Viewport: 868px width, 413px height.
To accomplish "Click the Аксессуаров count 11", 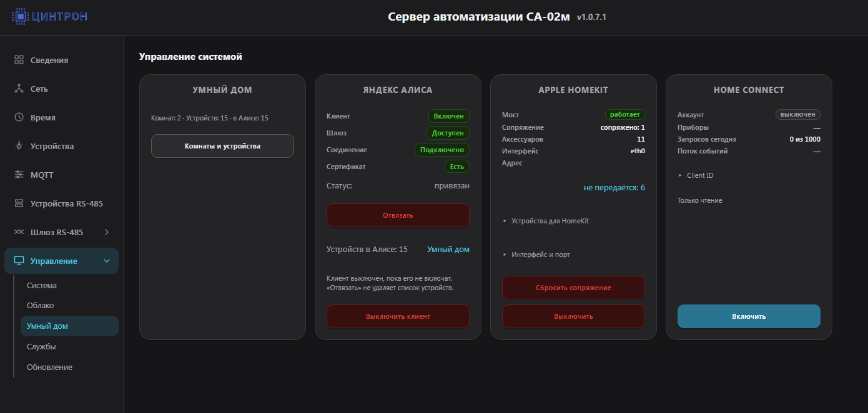I will point(641,139).
